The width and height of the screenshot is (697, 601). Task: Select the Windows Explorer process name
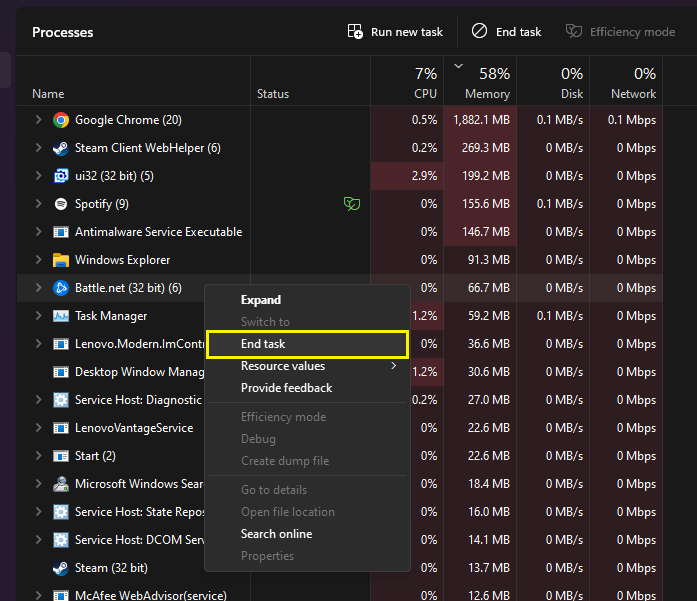[122, 260]
